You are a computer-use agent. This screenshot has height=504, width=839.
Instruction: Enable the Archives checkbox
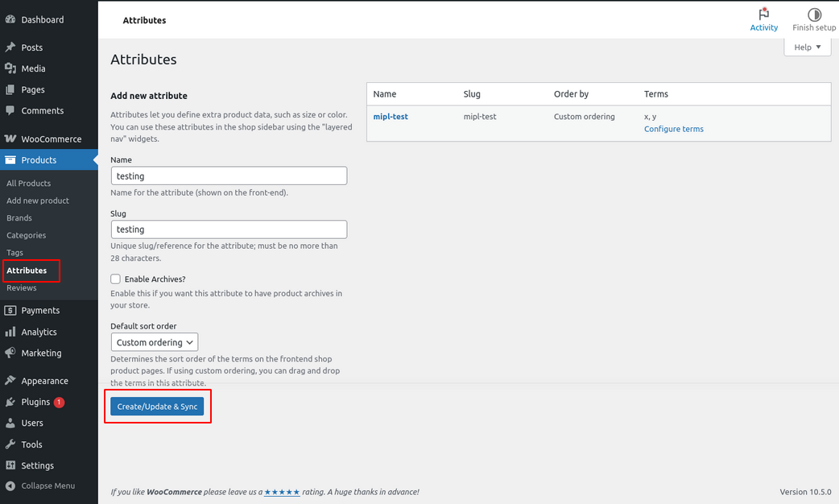click(x=116, y=279)
